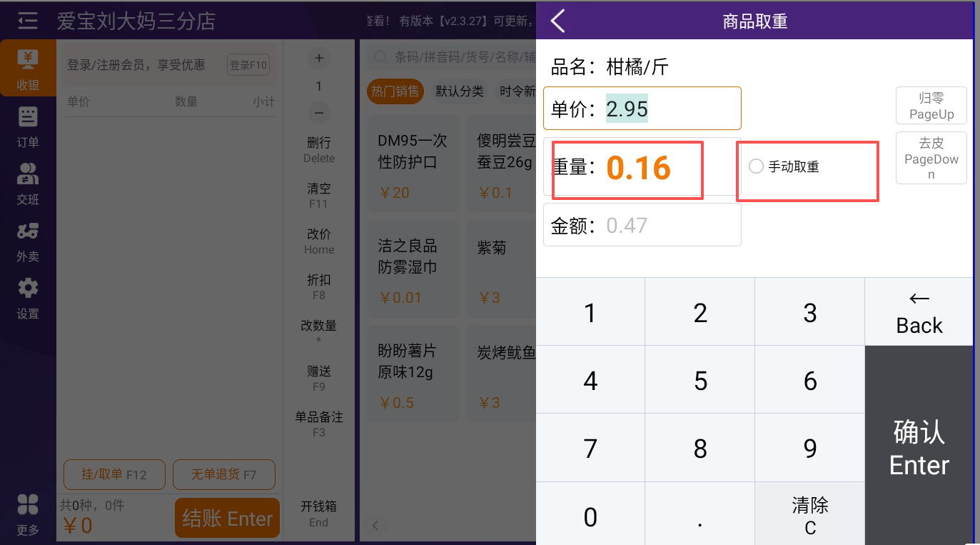Switch to the 热门销售 tab
Image resolution: width=980 pixels, height=545 pixels.
pyautogui.click(x=395, y=91)
